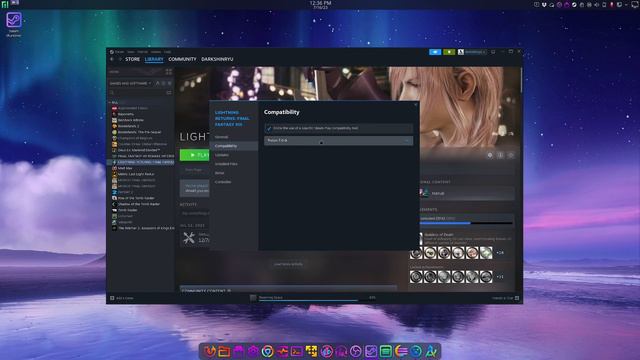The height and width of the screenshot is (360, 640).
Task: Click the achievements progress bar
Action: coord(466,223)
